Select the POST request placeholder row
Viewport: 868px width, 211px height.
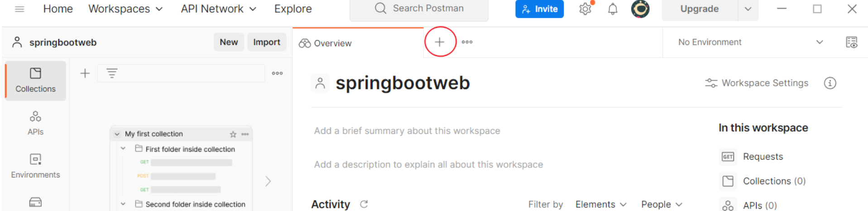pos(177,176)
